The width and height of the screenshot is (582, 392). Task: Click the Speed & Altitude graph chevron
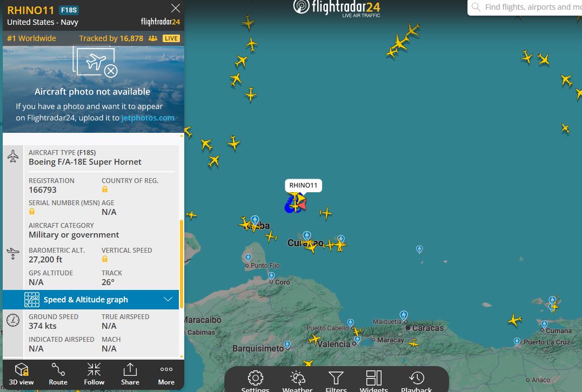(x=168, y=299)
